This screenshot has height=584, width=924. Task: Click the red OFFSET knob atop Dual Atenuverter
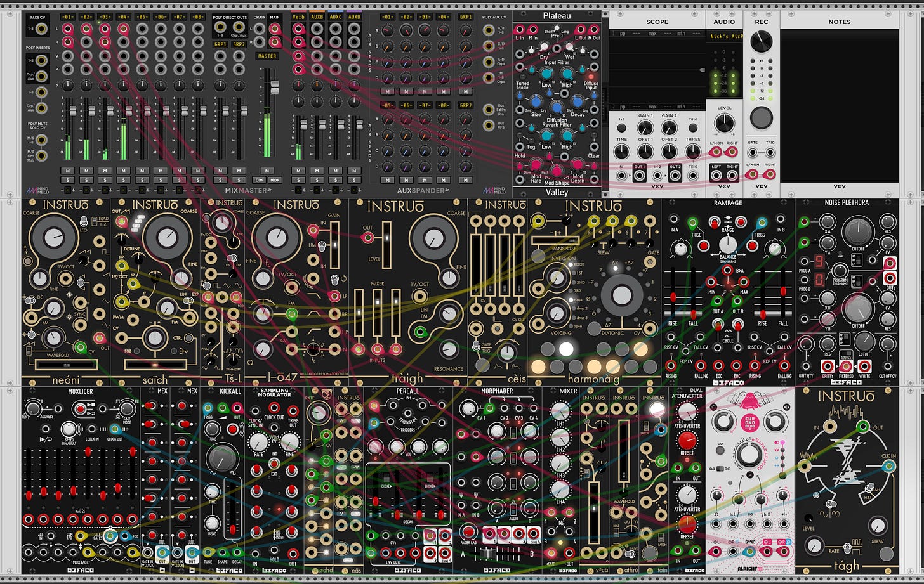tap(687, 441)
